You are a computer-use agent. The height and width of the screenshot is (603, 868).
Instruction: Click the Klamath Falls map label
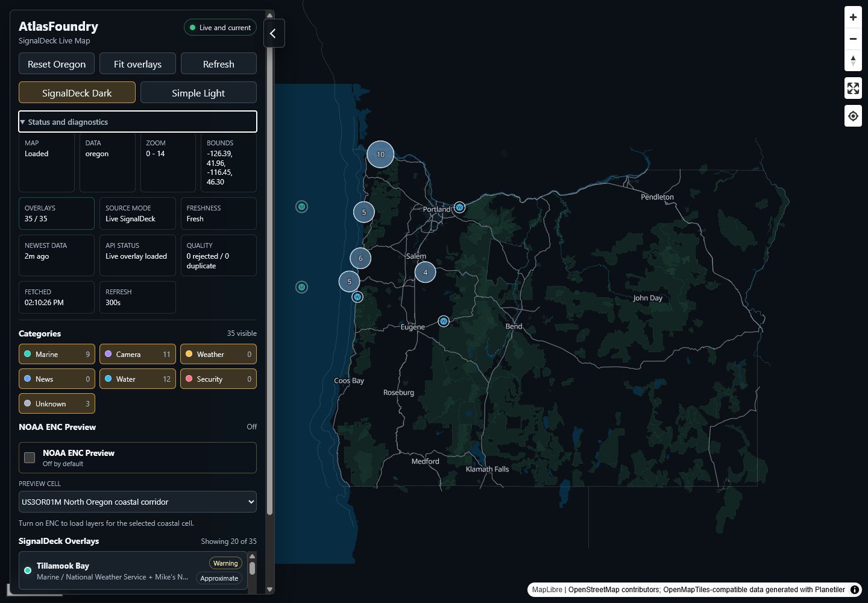click(487, 469)
